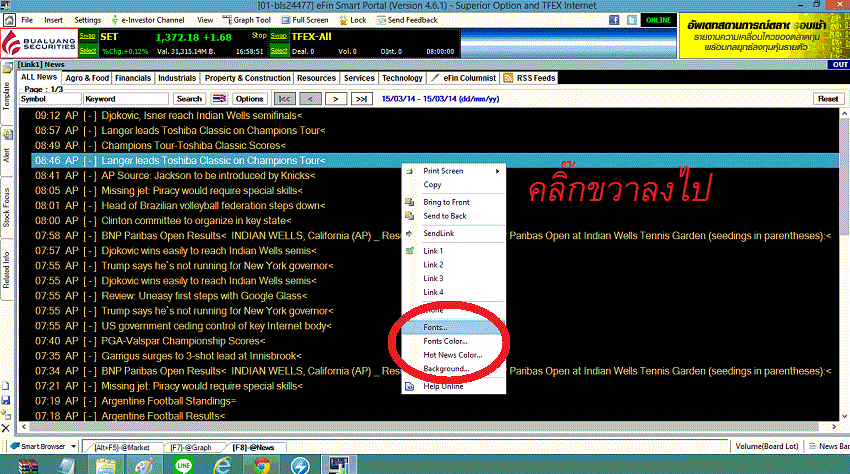Open Paint from the taskbar
This screenshot has height=474, width=850.
[144, 465]
